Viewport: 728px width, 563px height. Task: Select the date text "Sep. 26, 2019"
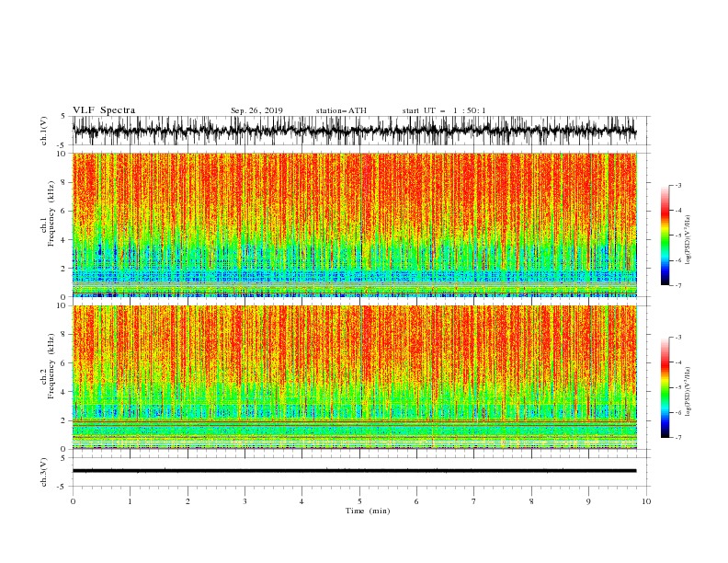[256, 110]
